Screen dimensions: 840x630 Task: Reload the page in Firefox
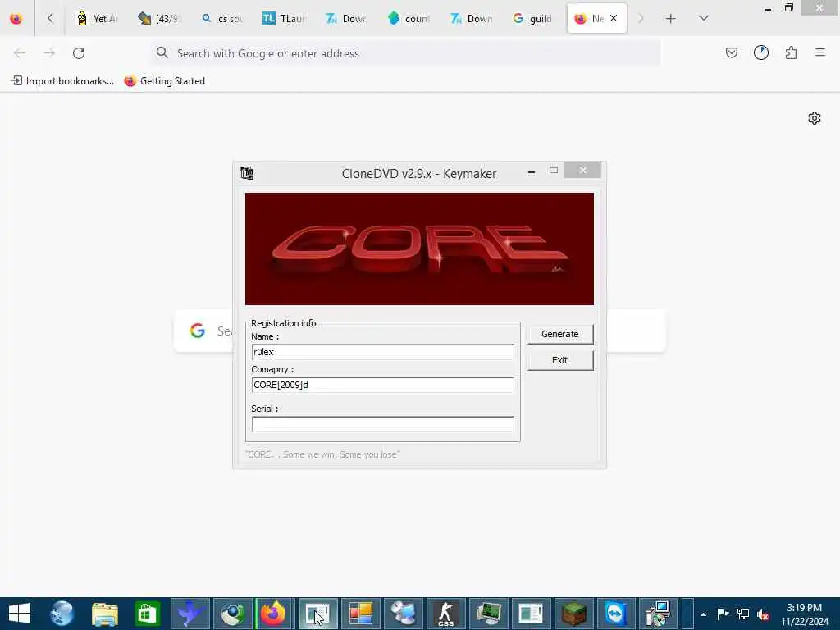pos(79,53)
